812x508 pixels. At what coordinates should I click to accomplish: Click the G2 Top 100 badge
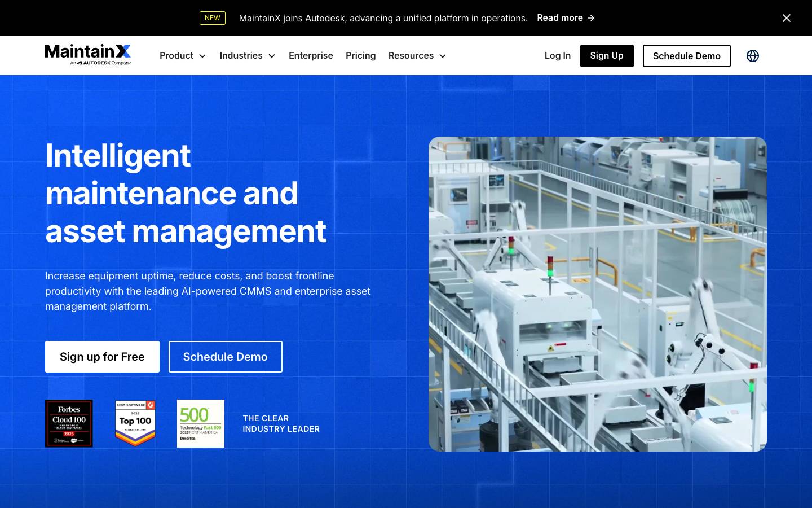[135, 423]
